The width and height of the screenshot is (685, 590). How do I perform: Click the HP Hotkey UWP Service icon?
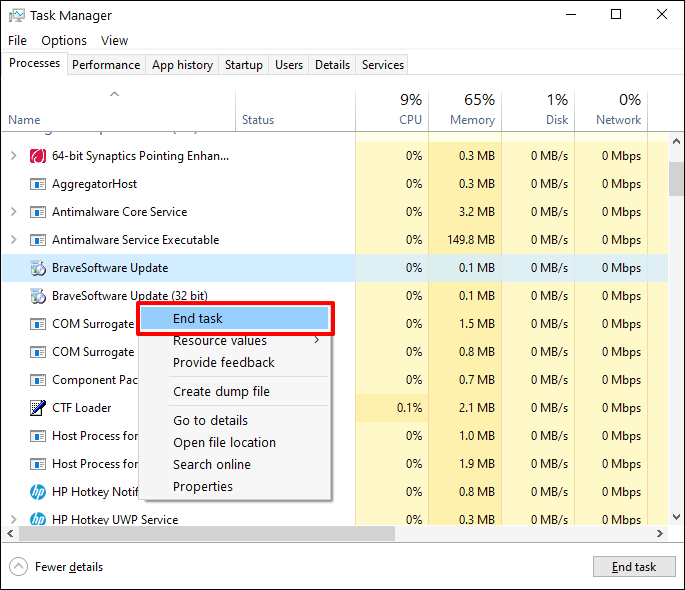[38, 519]
